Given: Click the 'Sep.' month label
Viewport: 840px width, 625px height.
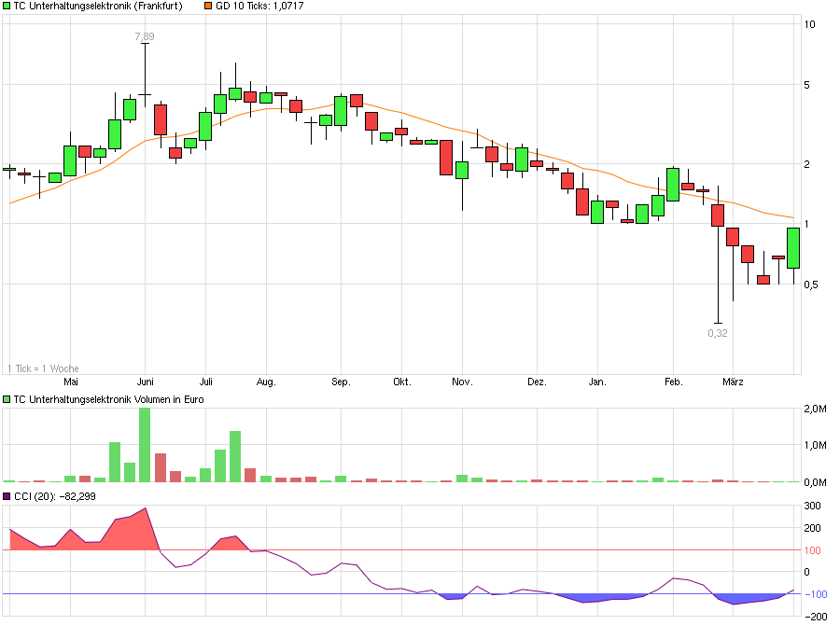Looking at the screenshot, I should [341, 382].
